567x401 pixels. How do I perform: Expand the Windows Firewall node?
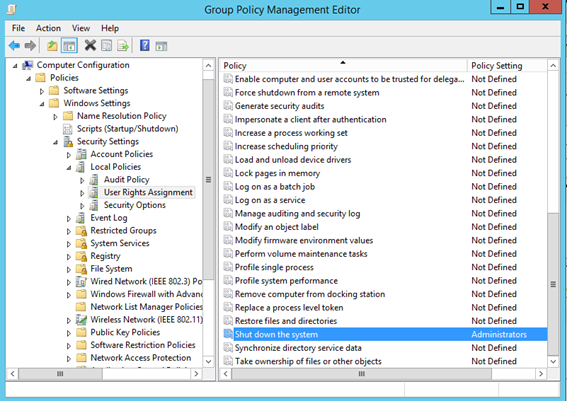click(x=69, y=295)
